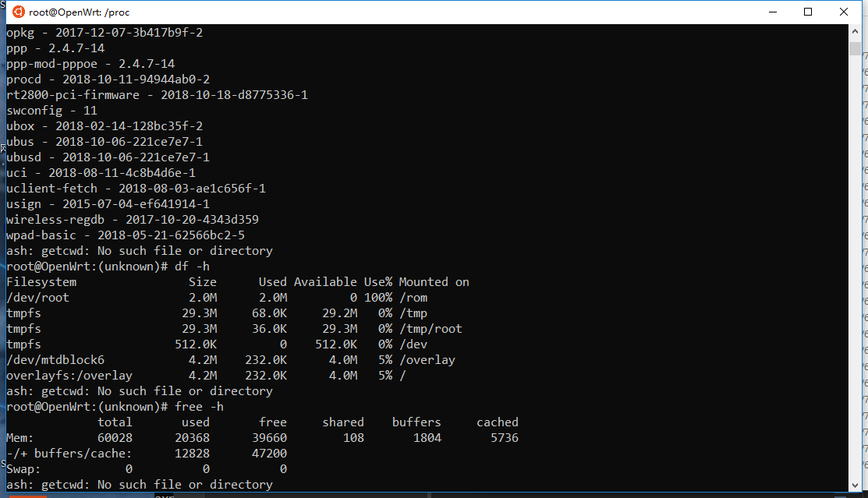Click the Filesystem column header
868x498 pixels.
click(41, 281)
